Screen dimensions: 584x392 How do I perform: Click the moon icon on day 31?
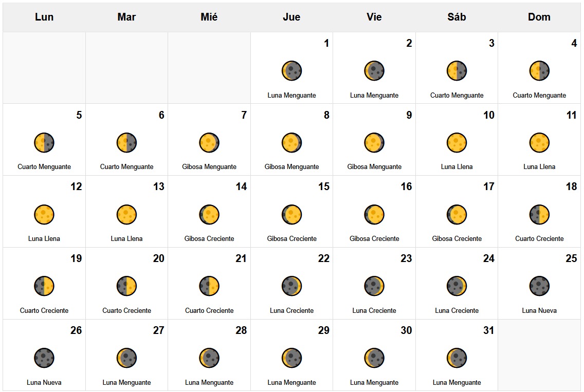(x=457, y=358)
